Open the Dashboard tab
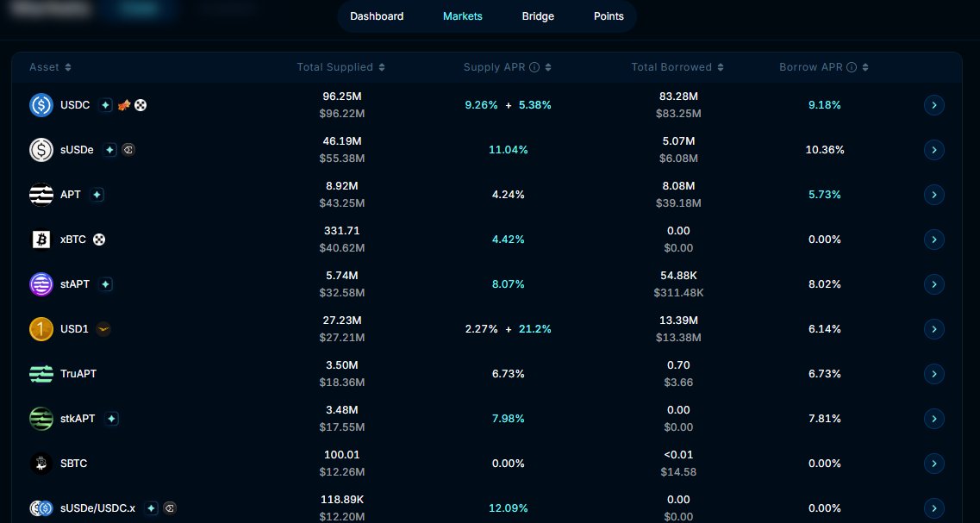 coord(377,16)
